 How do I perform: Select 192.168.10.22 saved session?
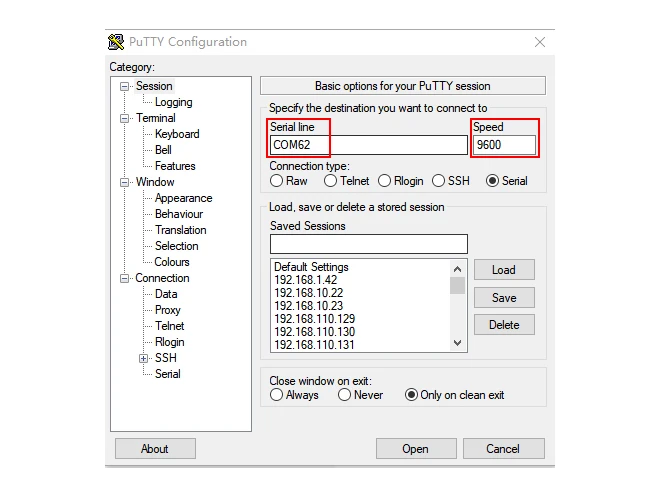pyautogui.click(x=309, y=293)
